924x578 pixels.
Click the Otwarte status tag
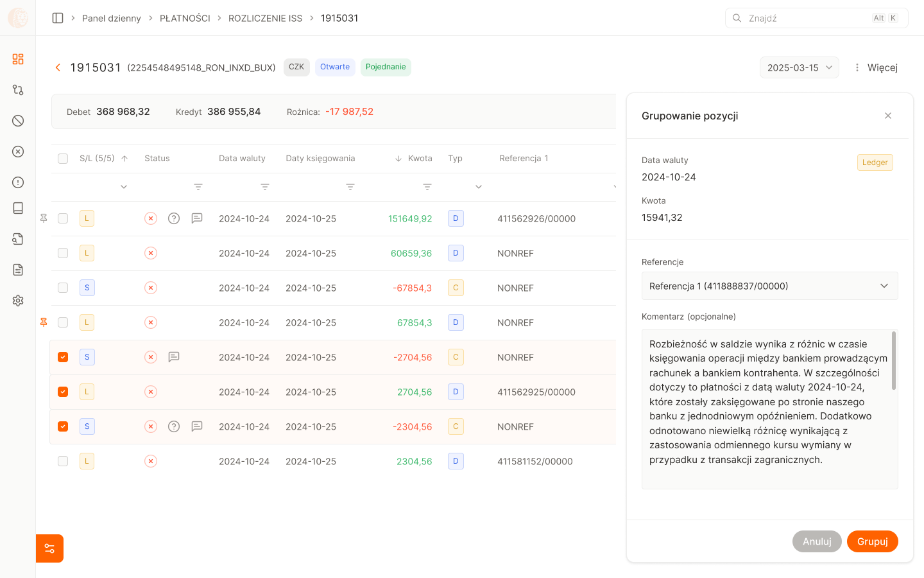click(x=335, y=67)
